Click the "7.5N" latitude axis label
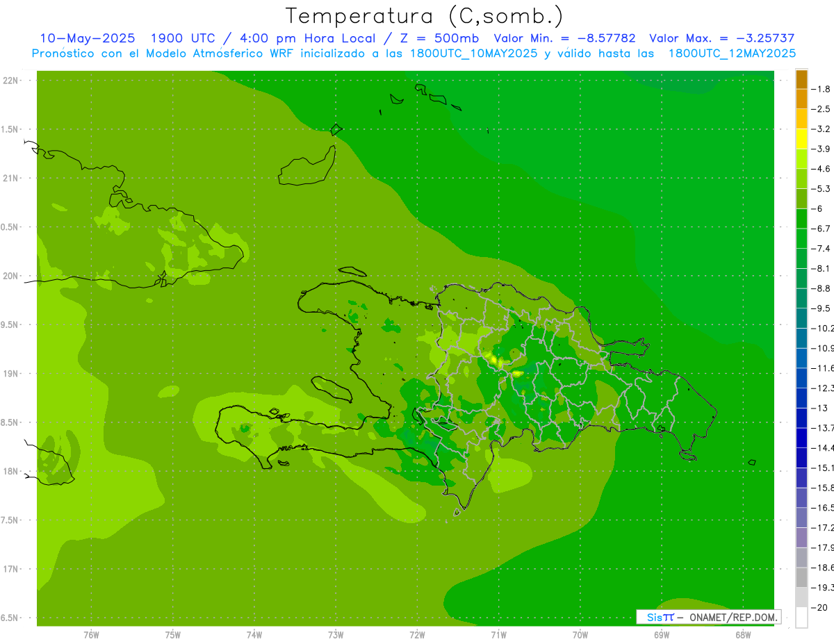 coord(10,520)
